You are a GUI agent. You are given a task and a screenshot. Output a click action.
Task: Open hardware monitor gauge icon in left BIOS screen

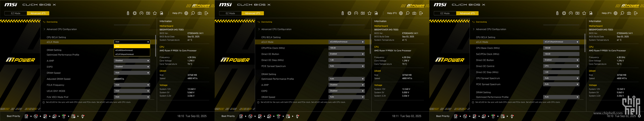[x=142, y=13]
